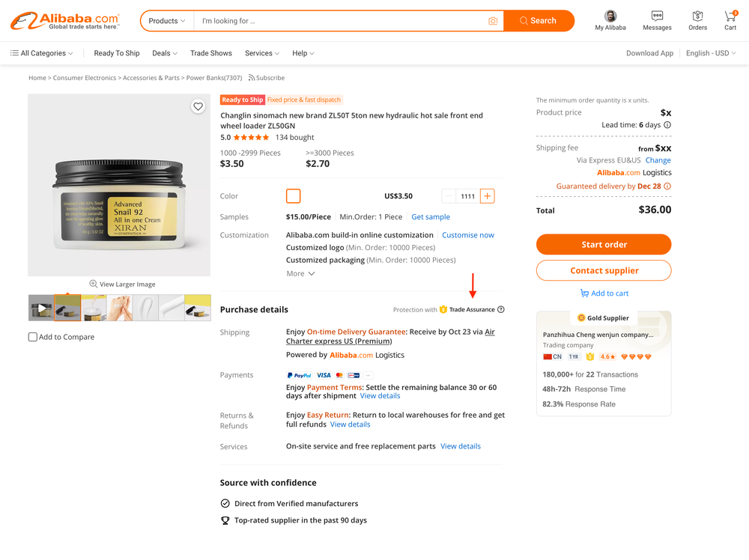Click the camera image search icon
This screenshot has width=749, height=560.
(493, 21)
